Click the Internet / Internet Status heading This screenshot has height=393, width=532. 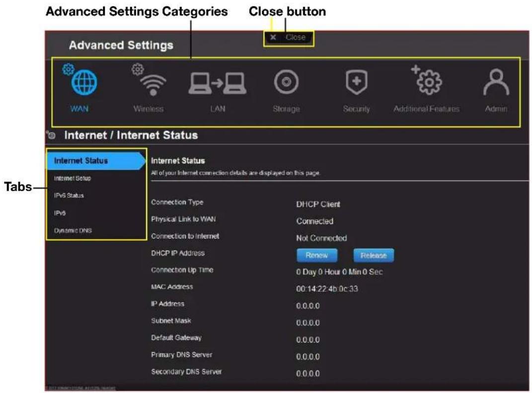[x=131, y=135]
